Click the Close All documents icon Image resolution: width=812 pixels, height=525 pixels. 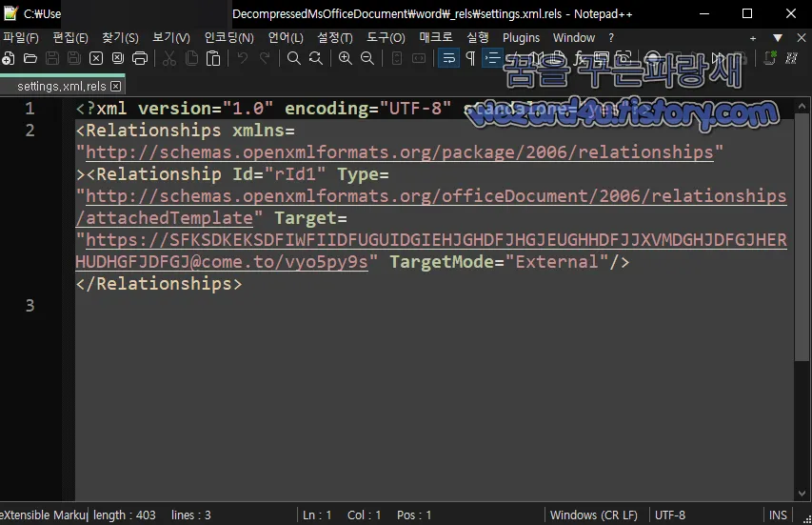(118, 58)
